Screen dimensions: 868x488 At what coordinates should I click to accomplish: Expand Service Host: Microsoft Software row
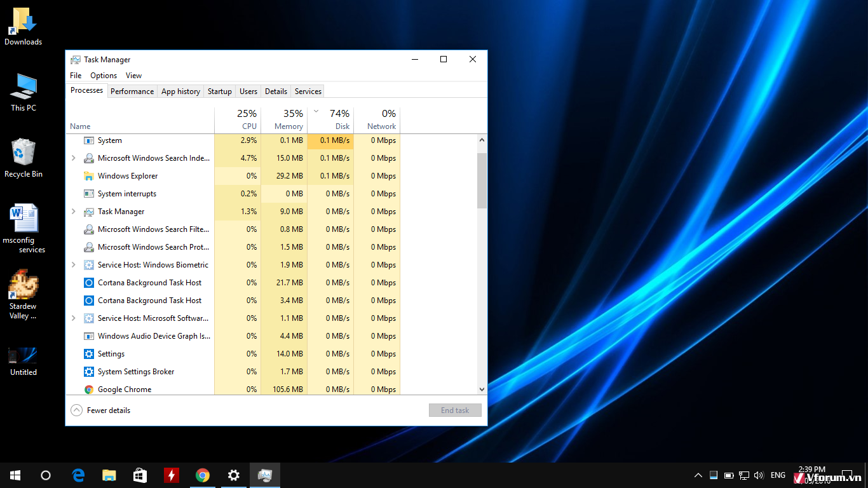74,318
